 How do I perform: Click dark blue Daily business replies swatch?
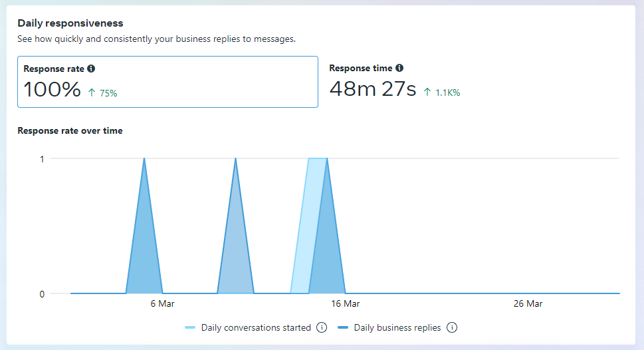[343, 327]
